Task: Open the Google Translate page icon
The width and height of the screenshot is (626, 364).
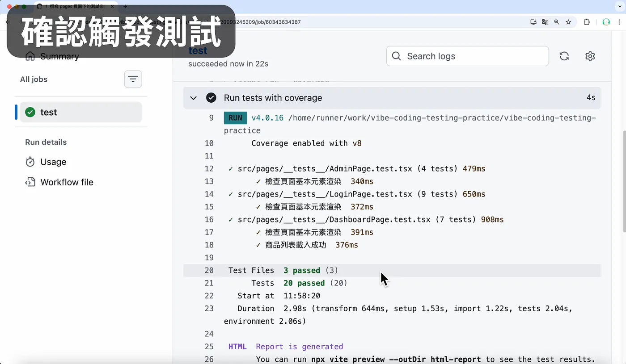Action: (545, 22)
